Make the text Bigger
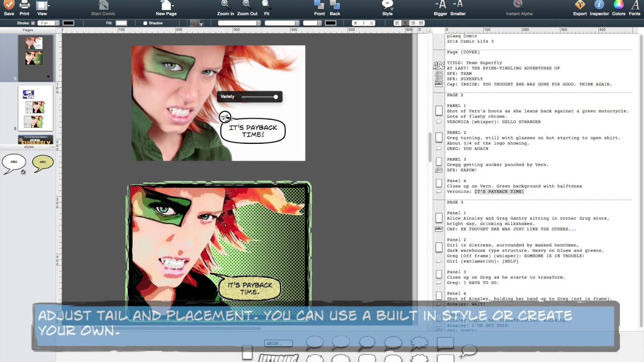 pyautogui.click(x=440, y=5)
